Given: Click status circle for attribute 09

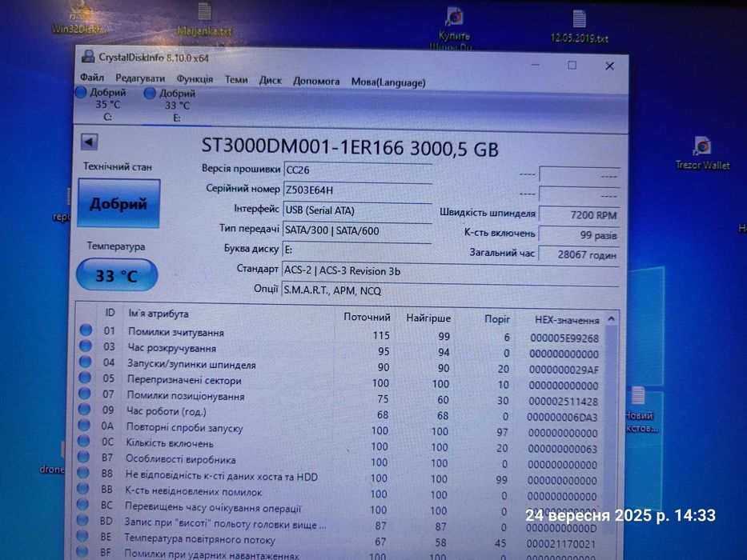Looking at the screenshot, I should tap(84, 409).
